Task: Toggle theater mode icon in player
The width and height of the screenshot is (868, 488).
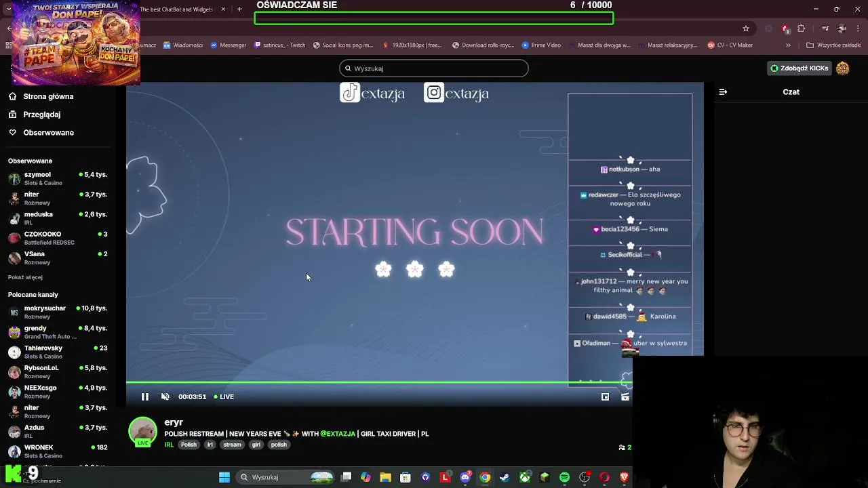Action: tap(625, 396)
